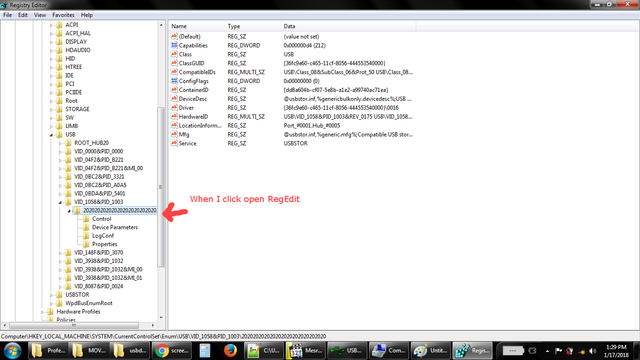
Task: Click the tree horizontal scroll right arrow
Action: [153, 325]
